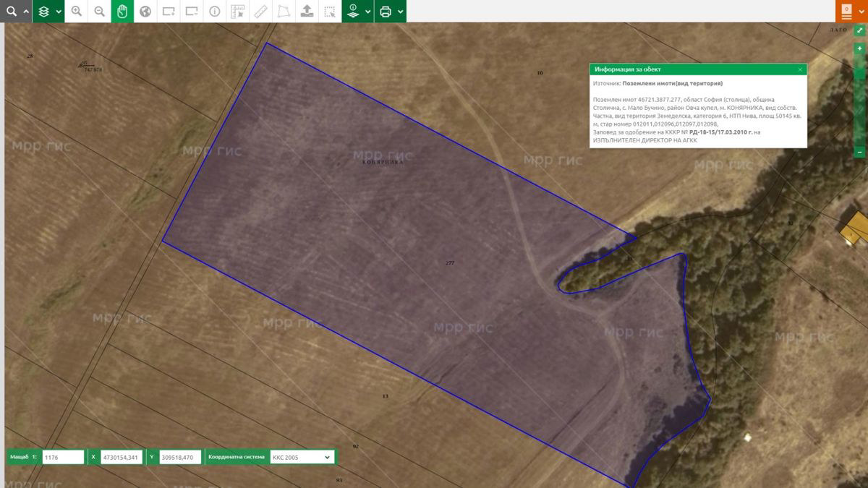
Task: Close the Информация за обект popup
Action: pos(800,69)
